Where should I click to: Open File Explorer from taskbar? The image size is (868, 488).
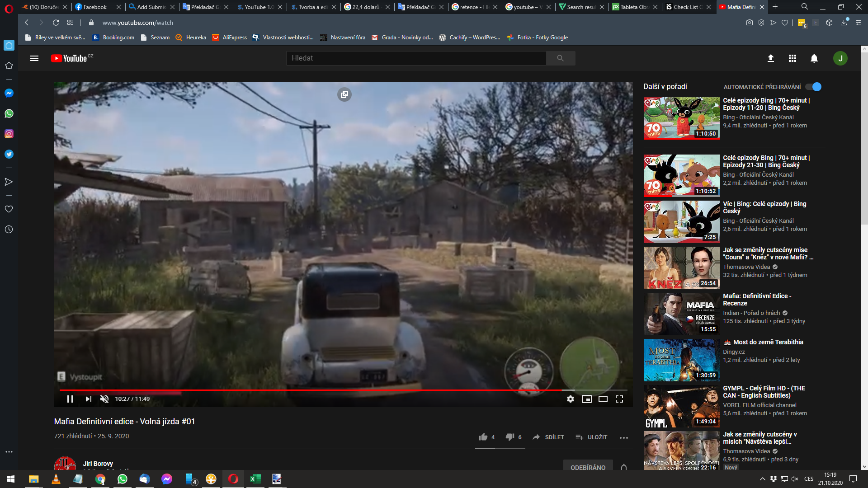(33, 479)
